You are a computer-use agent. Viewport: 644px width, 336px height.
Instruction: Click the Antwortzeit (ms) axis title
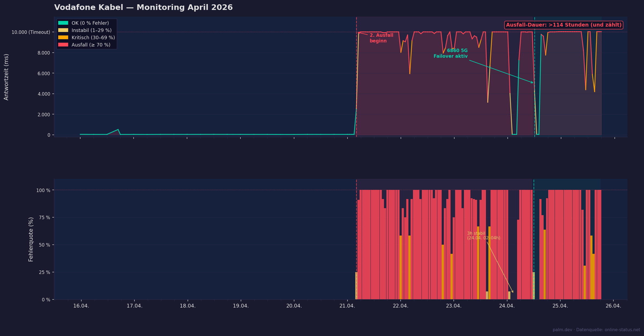[6, 77]
